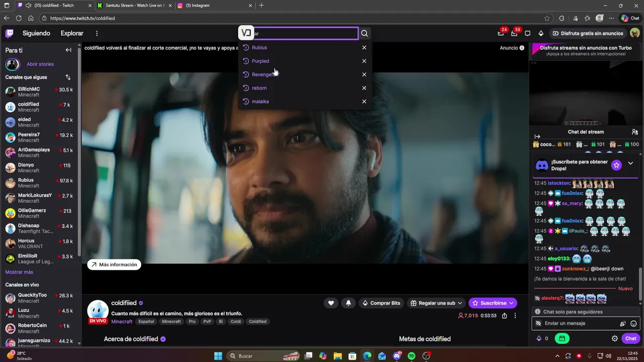Click the Español stream tag
The height and width of the screenshot is (362, 644).
(x=146, y=321)
